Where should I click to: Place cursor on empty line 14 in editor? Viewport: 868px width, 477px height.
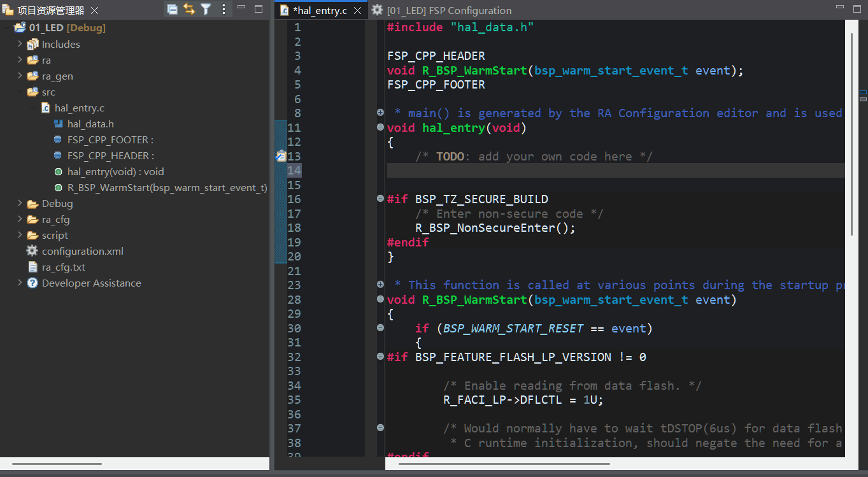click(573, 170)
